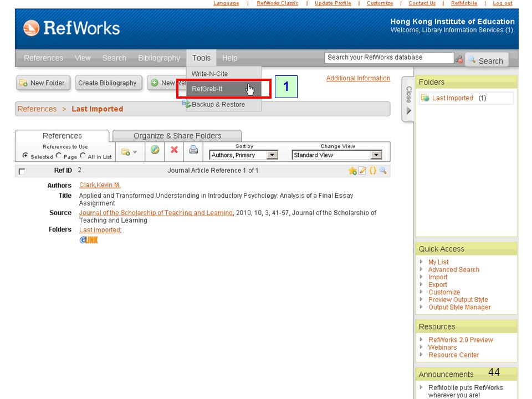The height and width of the screenshot is (399, 532).
Task: Choose the Page radio button
Action: point(59,155)
